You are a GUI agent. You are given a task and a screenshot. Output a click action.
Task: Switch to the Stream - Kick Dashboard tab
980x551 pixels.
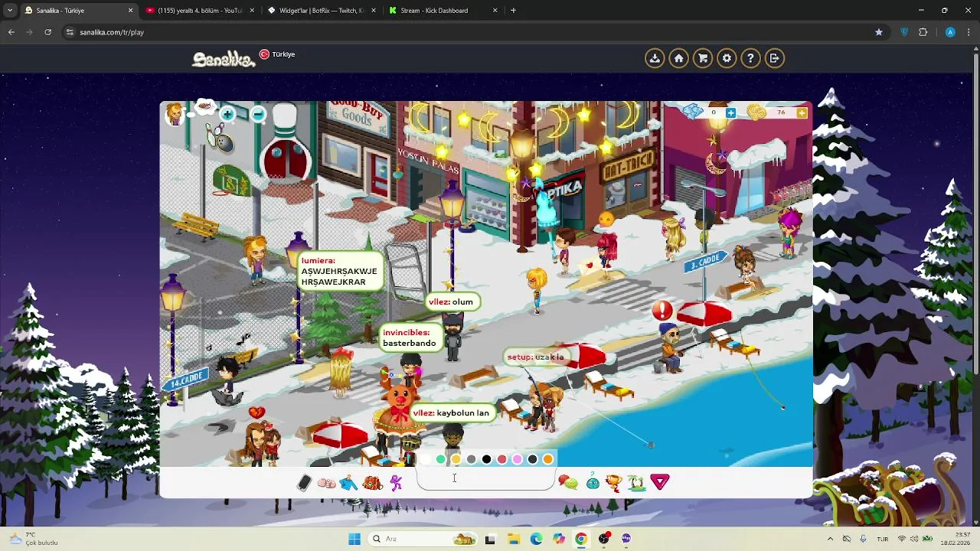click(x=443, y=11)
